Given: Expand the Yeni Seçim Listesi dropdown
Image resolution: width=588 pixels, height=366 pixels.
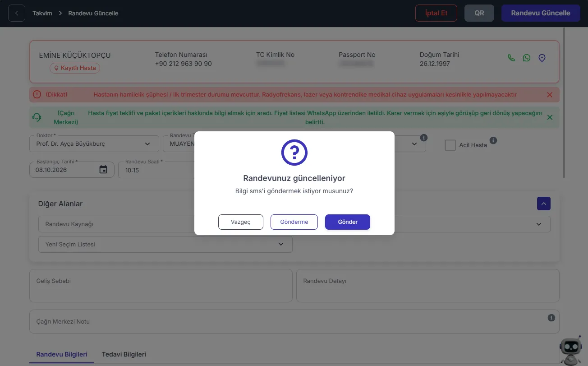Looking at the screenshot, I should click(165, 244).
